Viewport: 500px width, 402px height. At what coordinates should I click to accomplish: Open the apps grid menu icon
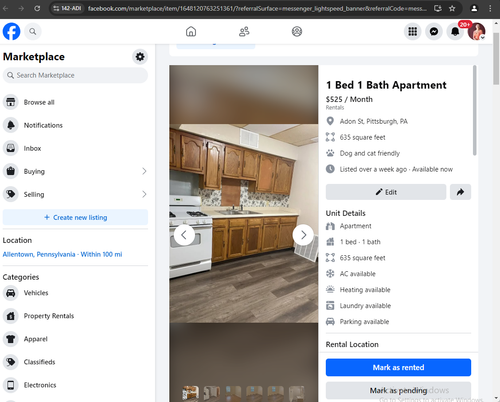point(413,31)
